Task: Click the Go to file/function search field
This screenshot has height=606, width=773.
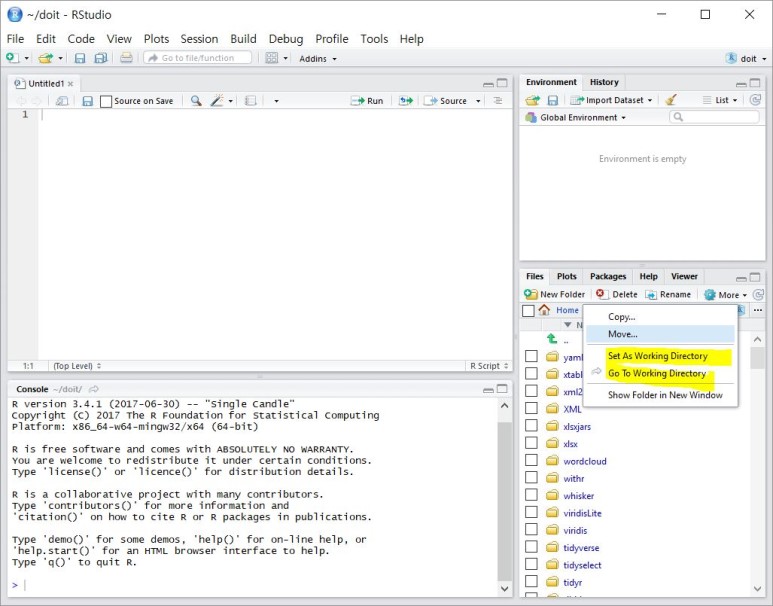Action: (x=198, y=58)
